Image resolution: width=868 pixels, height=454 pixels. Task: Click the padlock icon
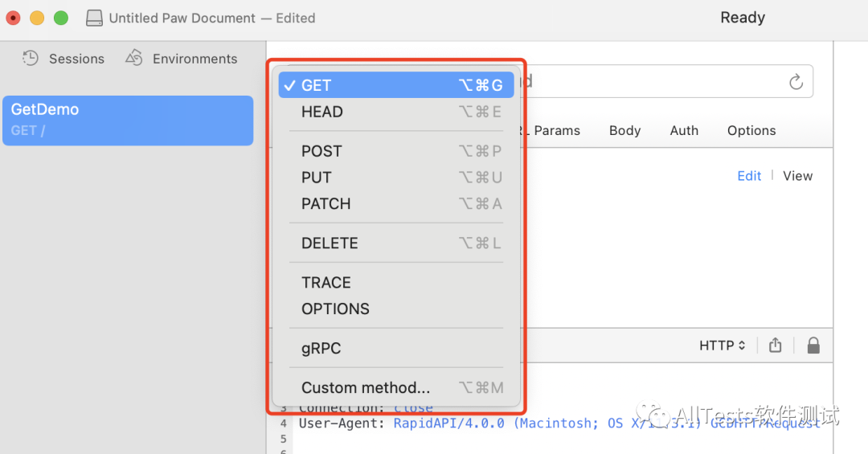tap(813, 346)
